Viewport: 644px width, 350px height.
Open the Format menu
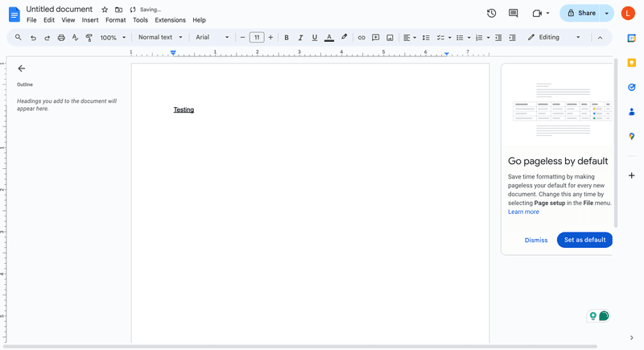click(115, 20)
